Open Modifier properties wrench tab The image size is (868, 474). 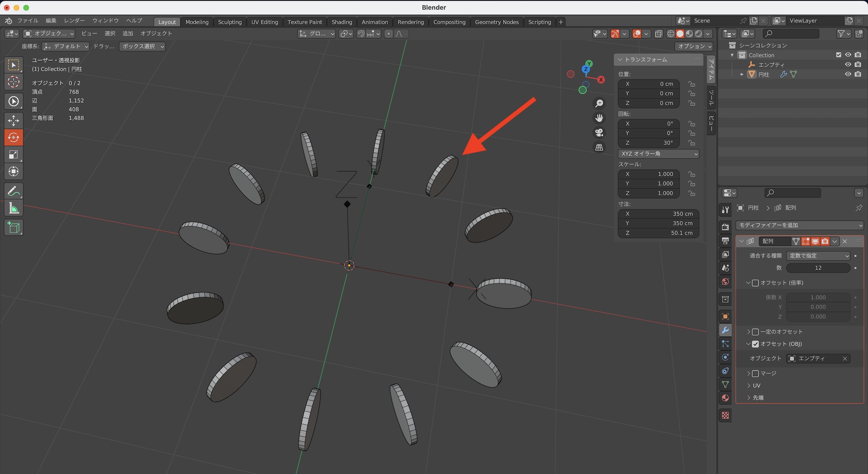[x=725, y=330]
